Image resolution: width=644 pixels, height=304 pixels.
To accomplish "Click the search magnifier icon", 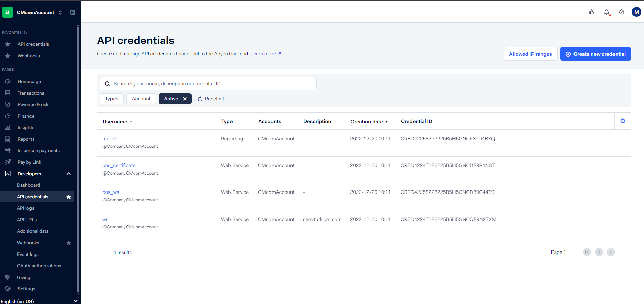I will coord(107,84).
